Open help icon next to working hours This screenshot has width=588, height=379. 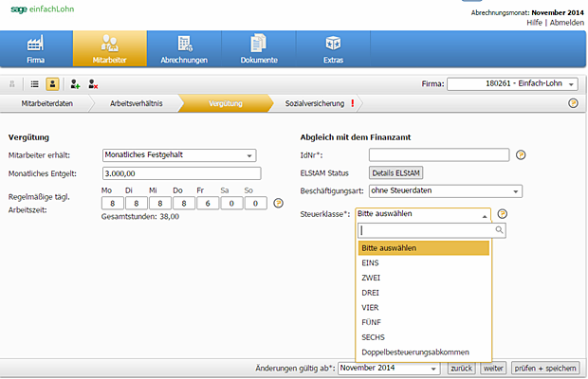[278, 203]
